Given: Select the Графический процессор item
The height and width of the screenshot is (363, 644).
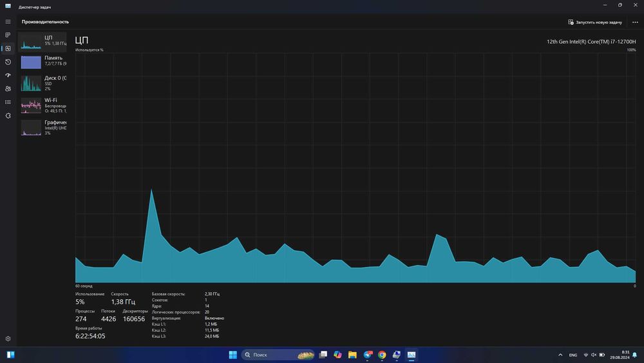Looking at the screenshot, I should pos(43,128).
